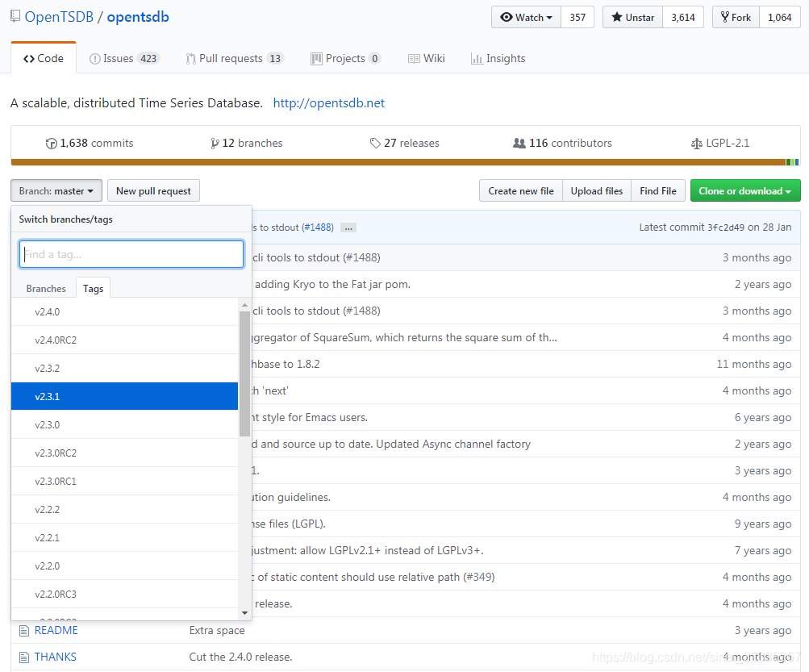The width and height of the screenshot is (809, 672).
Task: Click the repository book icon
Action: [x=15, y=16]
